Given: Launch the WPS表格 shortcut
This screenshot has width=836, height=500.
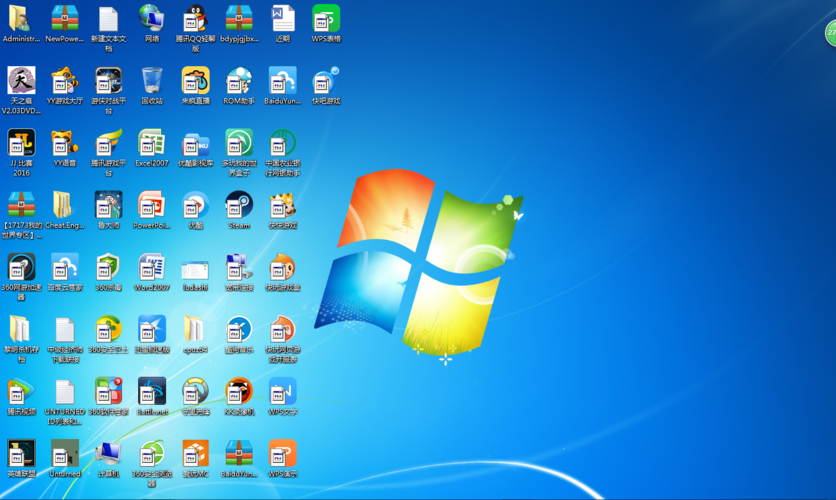Looking at the screenshot, I should 326,18.
